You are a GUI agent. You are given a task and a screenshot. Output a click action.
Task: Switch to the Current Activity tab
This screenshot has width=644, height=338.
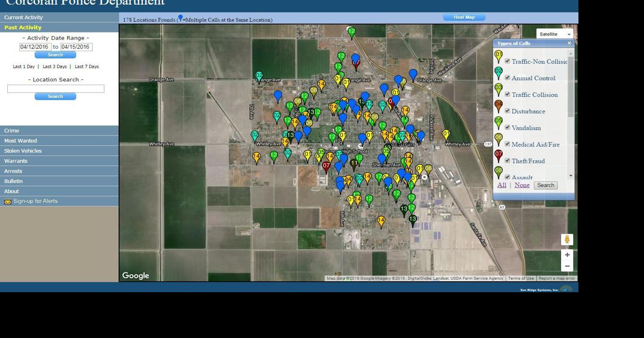pos(23,17)
